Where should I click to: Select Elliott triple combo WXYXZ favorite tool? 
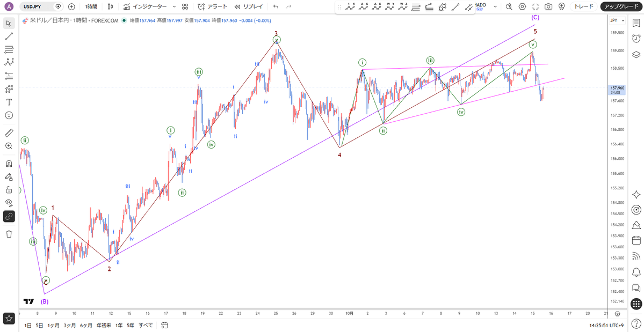403,6
